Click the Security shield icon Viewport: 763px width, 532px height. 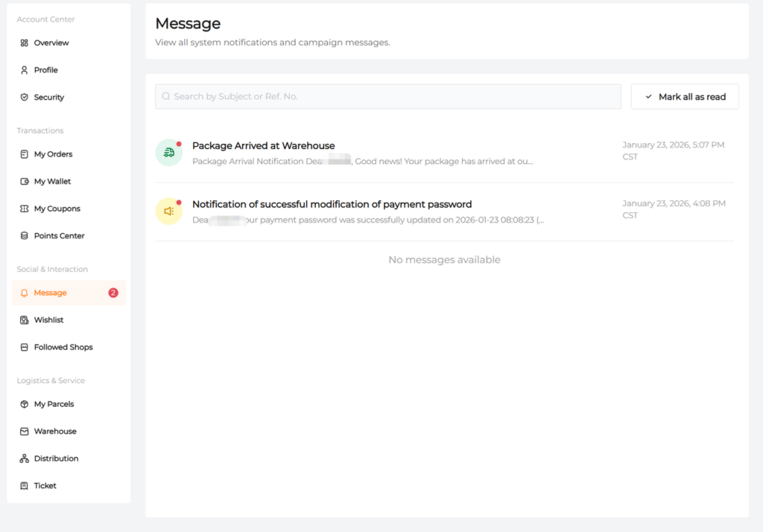tap(25, 98)
